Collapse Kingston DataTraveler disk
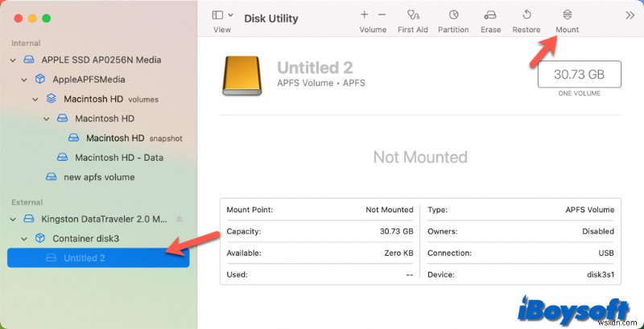The width and height of the screenshot is (644, 329). click(x=13, y=219)
